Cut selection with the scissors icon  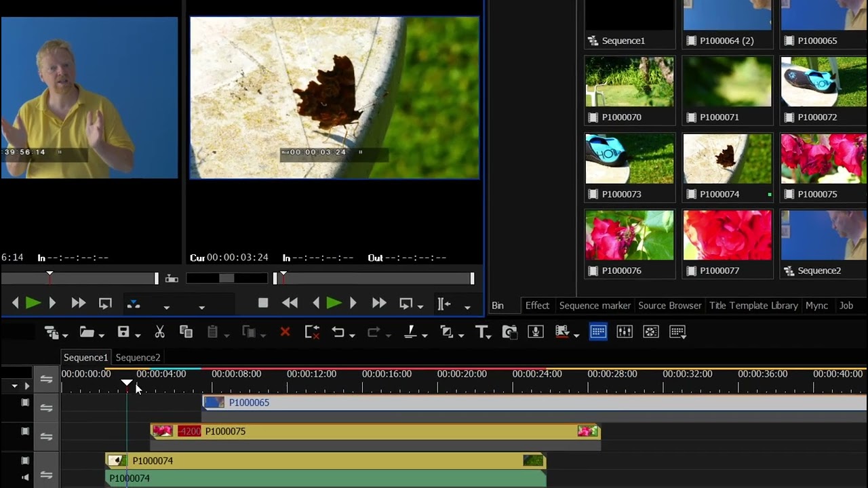click(x=159, y=332)
